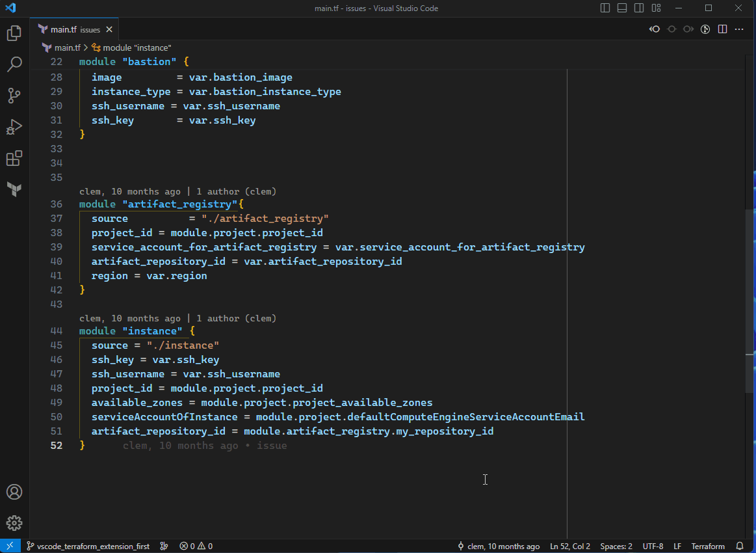Click the UTF-8 encoding selector
The width and height of the screenshot is (756, 553).
[x=653, y=546]
